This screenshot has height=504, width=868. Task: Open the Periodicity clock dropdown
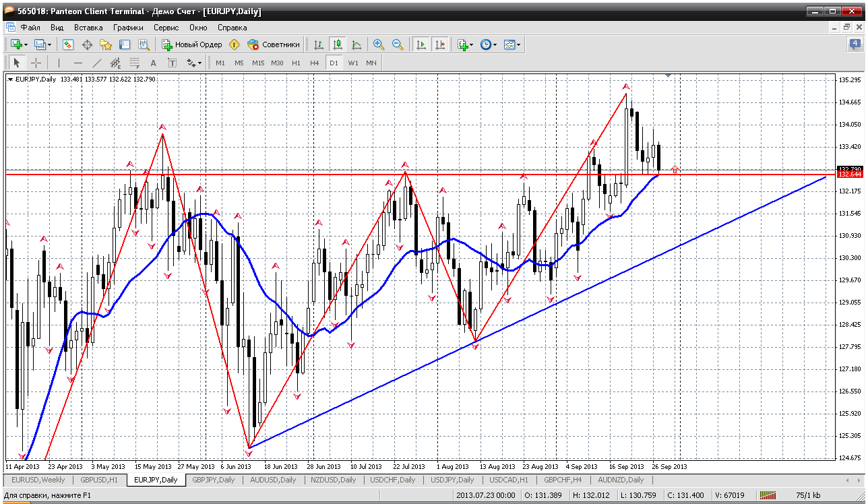(x=489, y=44)
